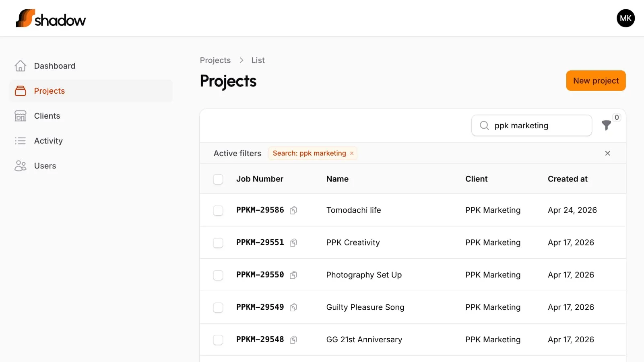Open Dashboard in the sidebar
The width and height of the screenshot is (644, 362).
91,66
